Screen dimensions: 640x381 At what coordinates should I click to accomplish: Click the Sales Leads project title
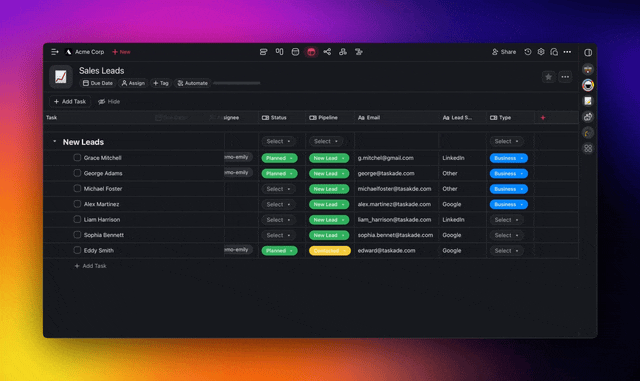[x=102, y=71]
